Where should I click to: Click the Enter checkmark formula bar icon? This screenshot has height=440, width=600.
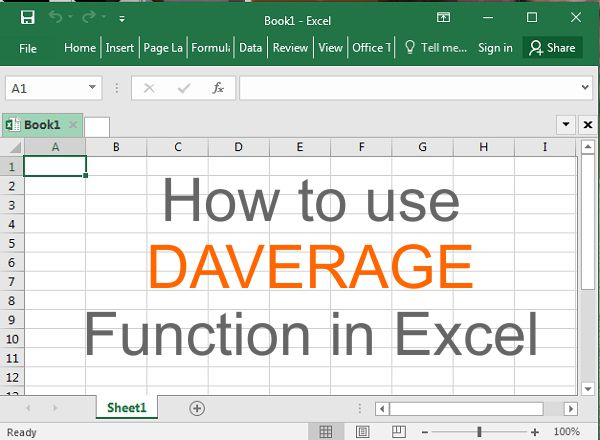[184, 88]
